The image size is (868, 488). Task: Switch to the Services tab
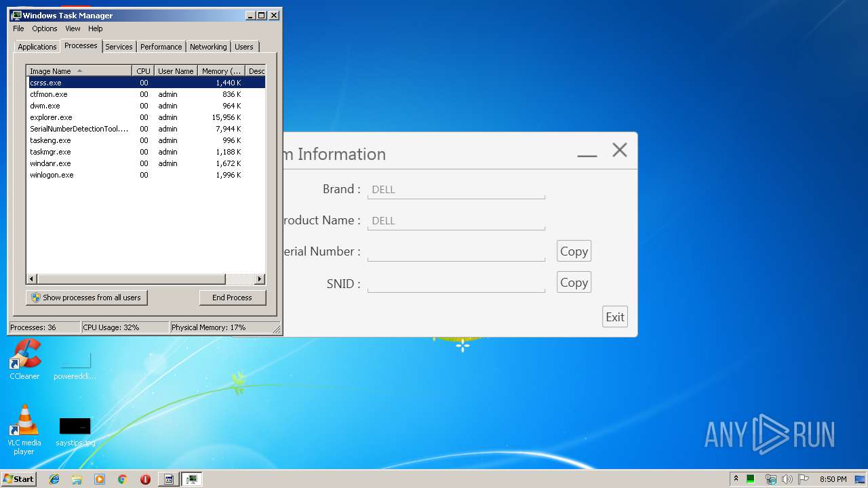[119, 47]
